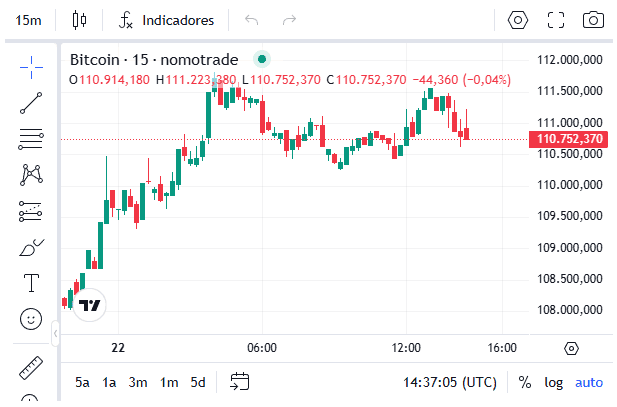Set range to 1a
This screenshot has width=617, height=407.
pyautogui.click(x=109, y=382)
